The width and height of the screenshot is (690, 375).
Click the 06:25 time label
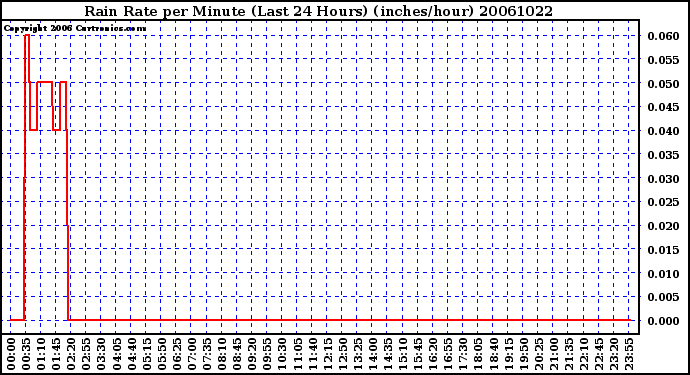[x=176, y=354]
